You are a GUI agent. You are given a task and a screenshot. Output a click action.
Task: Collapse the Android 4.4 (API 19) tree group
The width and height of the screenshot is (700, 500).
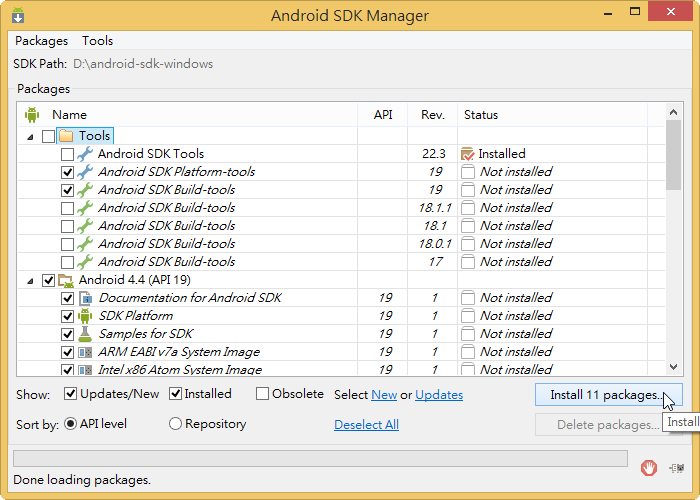[x=30, y=281]
